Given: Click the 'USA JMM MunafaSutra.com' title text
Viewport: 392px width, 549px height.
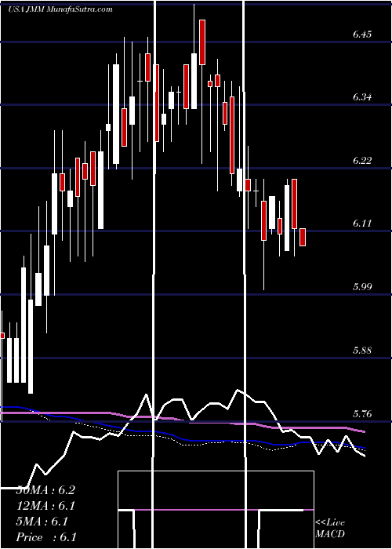Looking at the screenshot, I should 60,9.
